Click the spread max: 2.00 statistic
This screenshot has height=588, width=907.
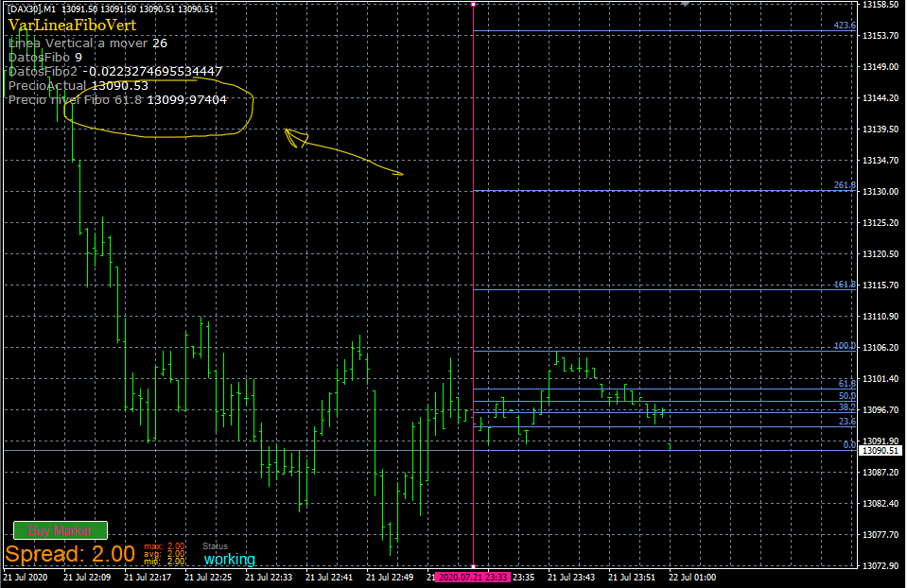[165, 545]
